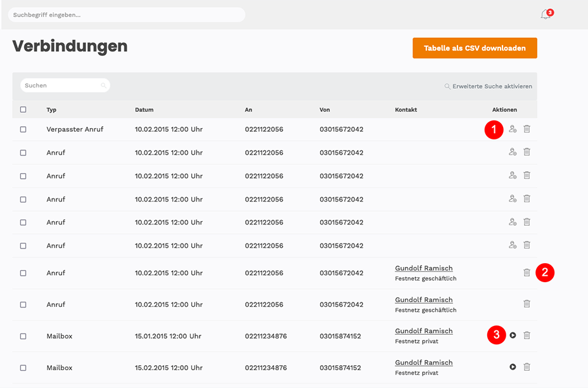Tick the Verpasster Anruf row checkbox
The height and width of the screenshot is (388, 588).
23,129
